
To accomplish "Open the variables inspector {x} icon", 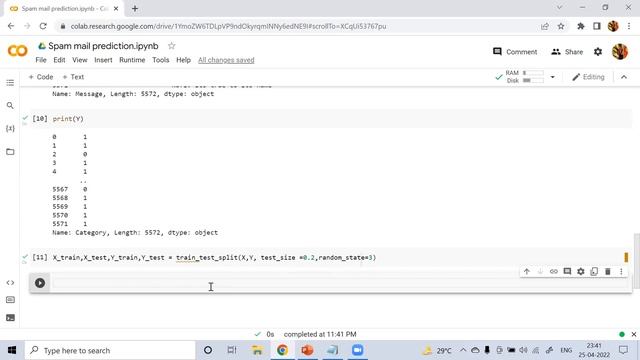I will pos(10,129).
